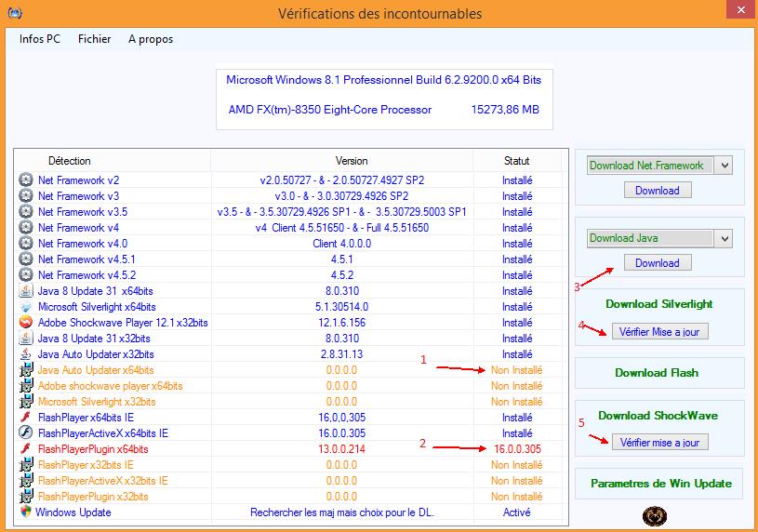Open the Infos PC menu
The image size is (758, 532).
click(40, 39)
